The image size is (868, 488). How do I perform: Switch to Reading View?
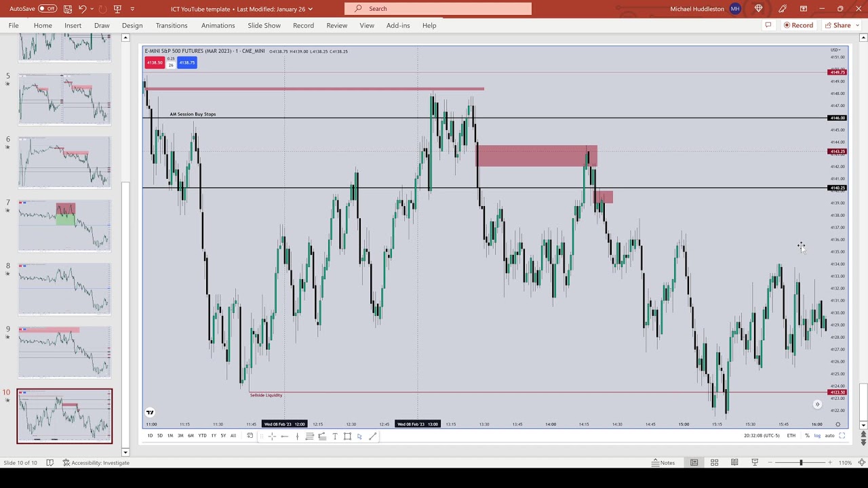click(734, 463)
